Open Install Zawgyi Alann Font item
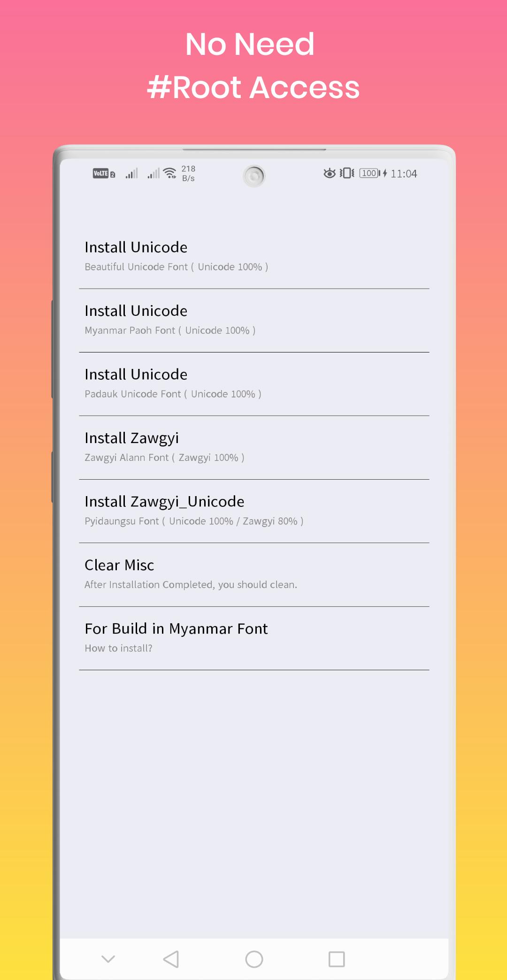 (254, 448)
